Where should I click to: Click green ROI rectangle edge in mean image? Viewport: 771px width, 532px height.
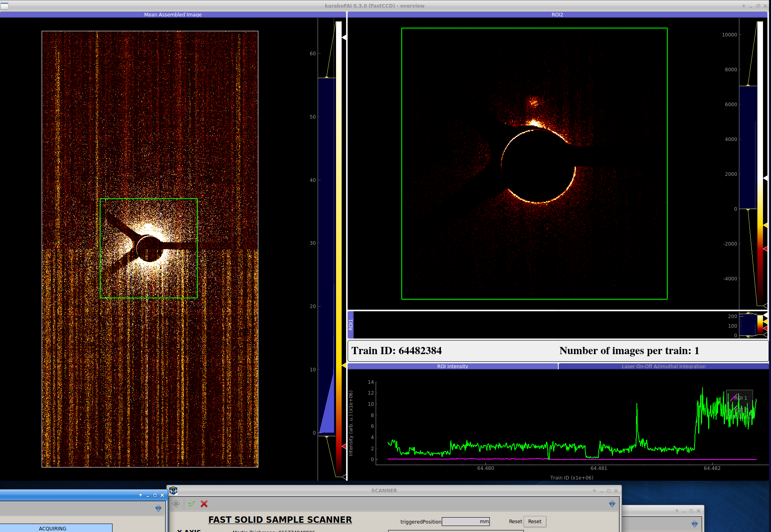tap(149, 199)
